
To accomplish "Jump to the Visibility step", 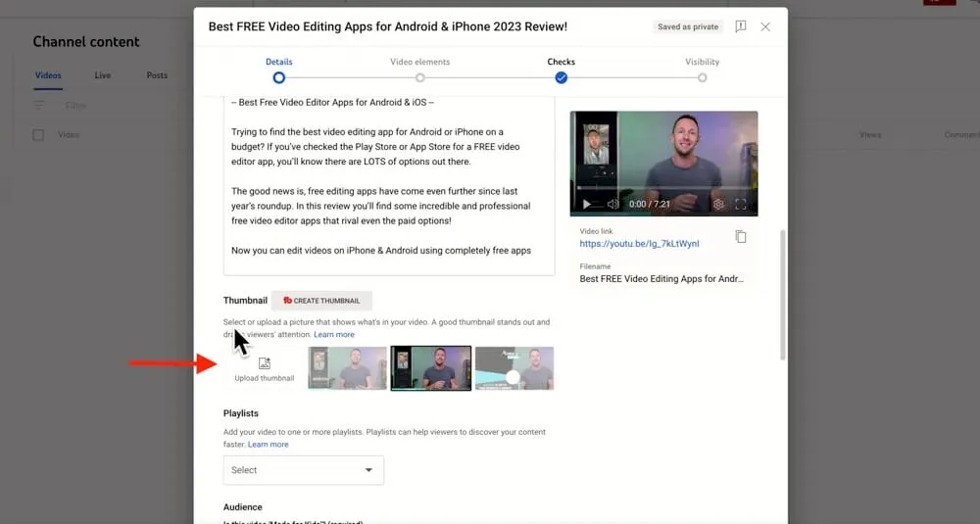I will click(x=702, y=77).
